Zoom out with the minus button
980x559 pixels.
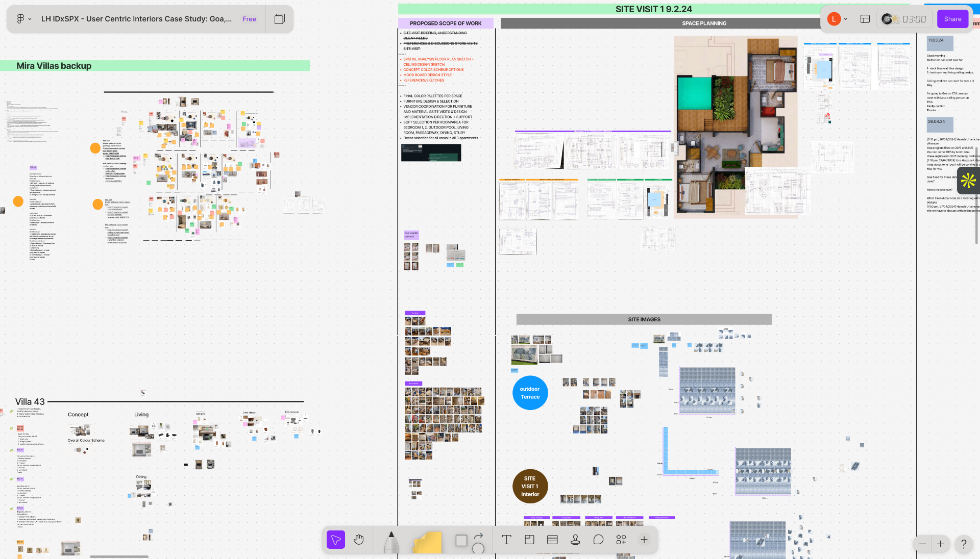[x=922, y=544]
